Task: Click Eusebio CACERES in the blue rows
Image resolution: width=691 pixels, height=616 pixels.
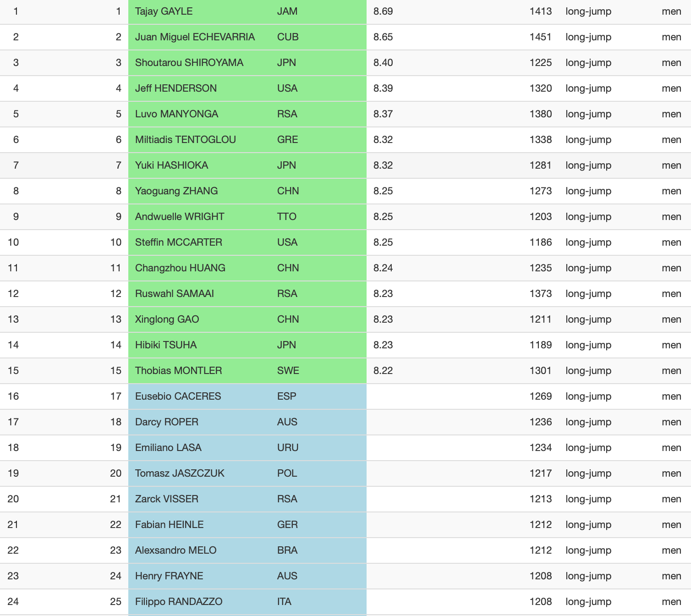Action: [178, 396]
